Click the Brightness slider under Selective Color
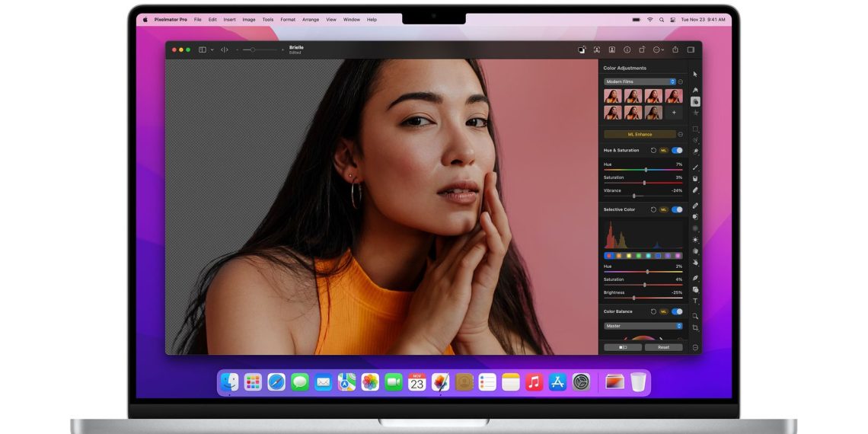The height and width of the screenshot is (434, 868). pyautogui.click(x=643, y=298)
